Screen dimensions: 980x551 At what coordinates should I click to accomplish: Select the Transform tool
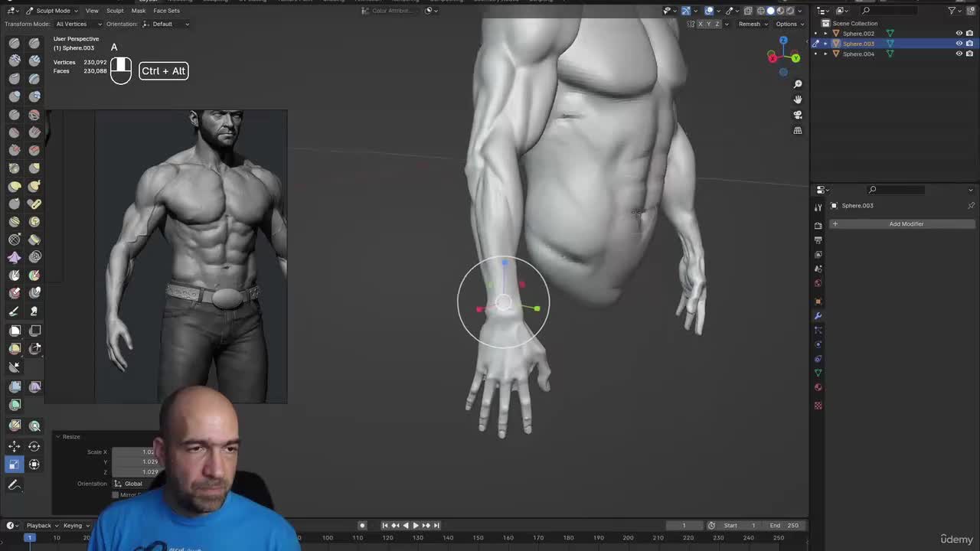[x=34, y=464]
